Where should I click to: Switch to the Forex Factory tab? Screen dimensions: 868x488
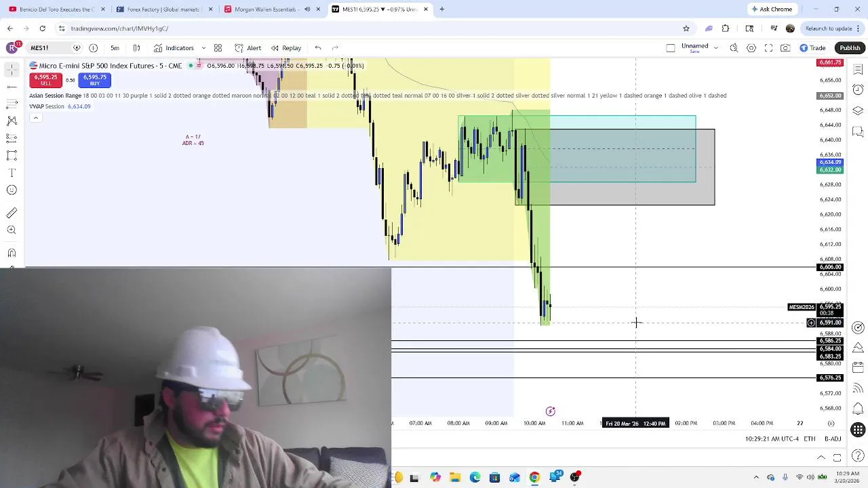(164, 9)
